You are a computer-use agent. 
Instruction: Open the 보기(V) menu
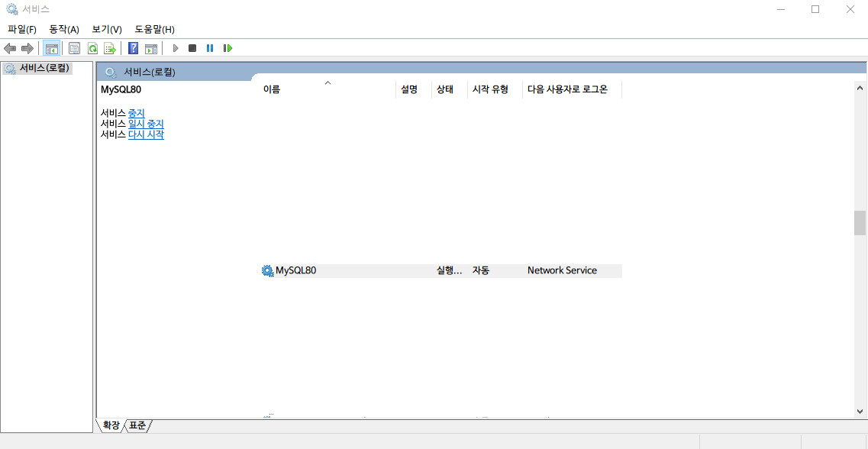tap(107, 29)
